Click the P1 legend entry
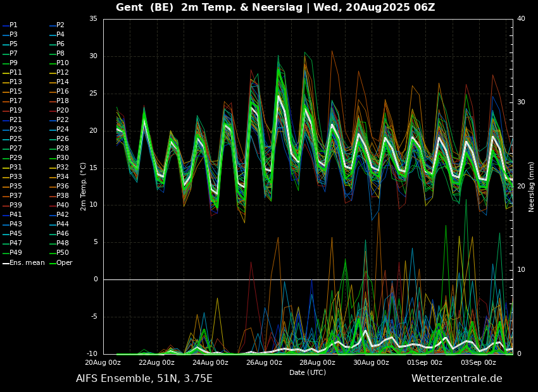 [x=13, y=25]
